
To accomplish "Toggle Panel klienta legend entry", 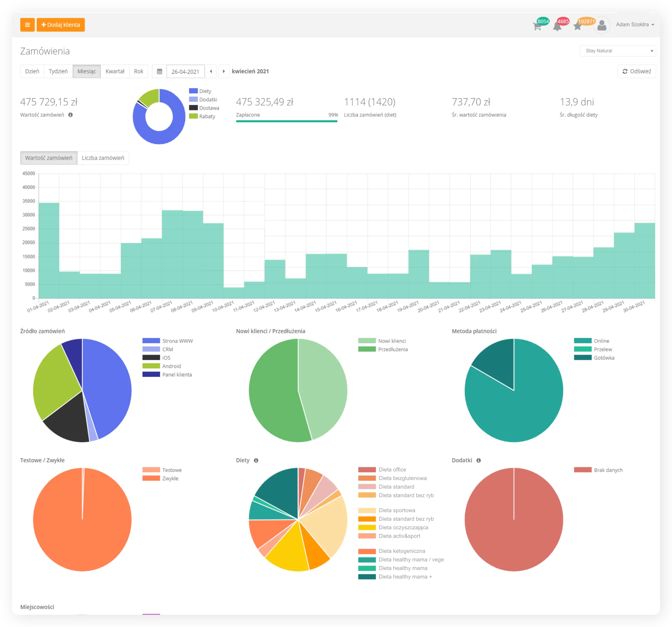I will 167,374.
